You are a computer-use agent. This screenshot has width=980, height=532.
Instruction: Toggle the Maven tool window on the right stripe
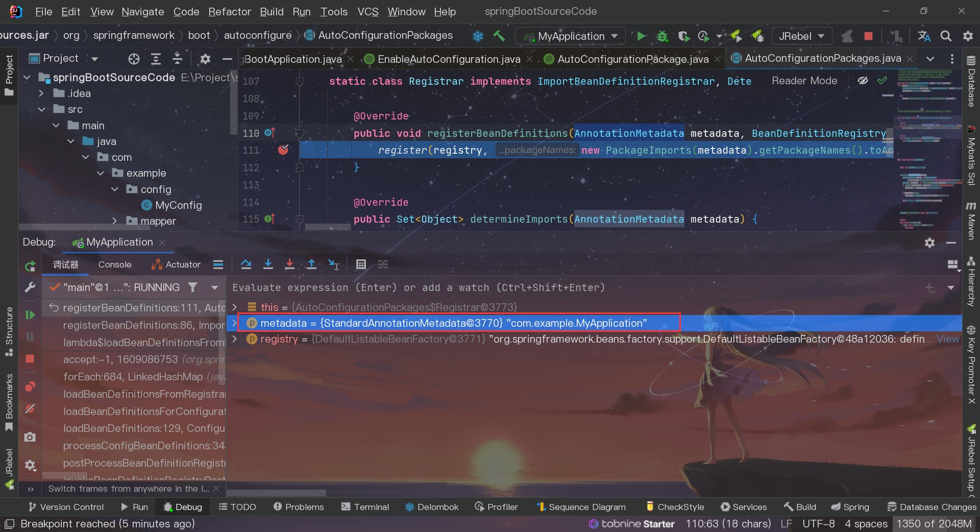click(x=971, y=221)
